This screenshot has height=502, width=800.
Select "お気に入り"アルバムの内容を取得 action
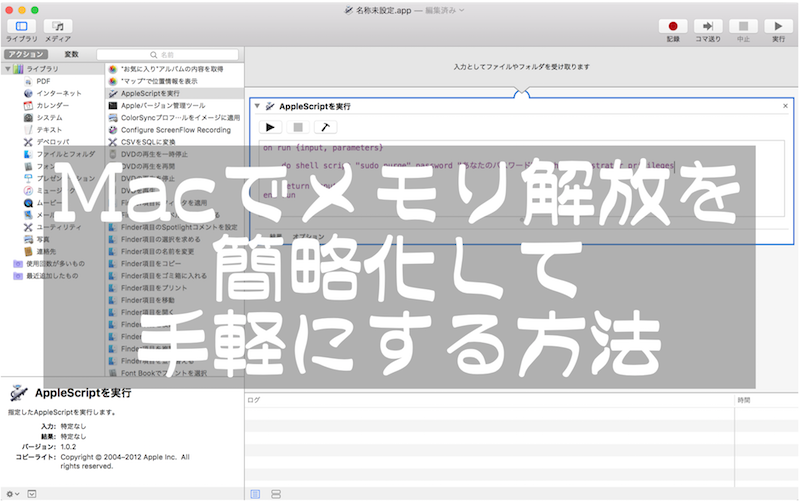(174, 69)
